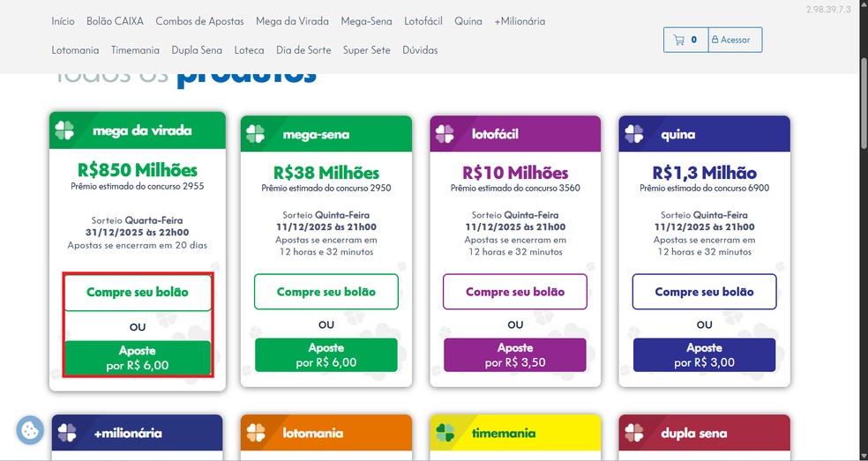The image size is (868, 461).
Task: Click Aposte por R$ 3,50 for Lotofácil
Action: pyautogui.click(x=515, y=355)
